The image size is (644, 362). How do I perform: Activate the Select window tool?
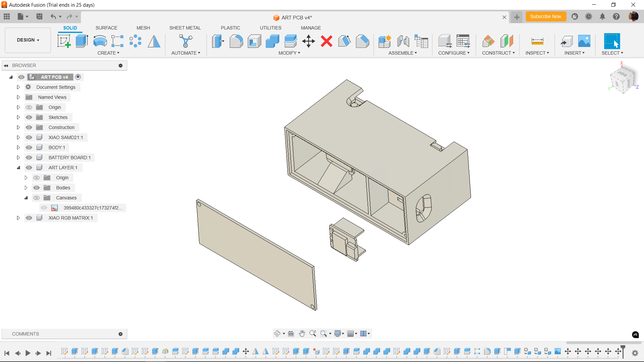tap(612, 41)
